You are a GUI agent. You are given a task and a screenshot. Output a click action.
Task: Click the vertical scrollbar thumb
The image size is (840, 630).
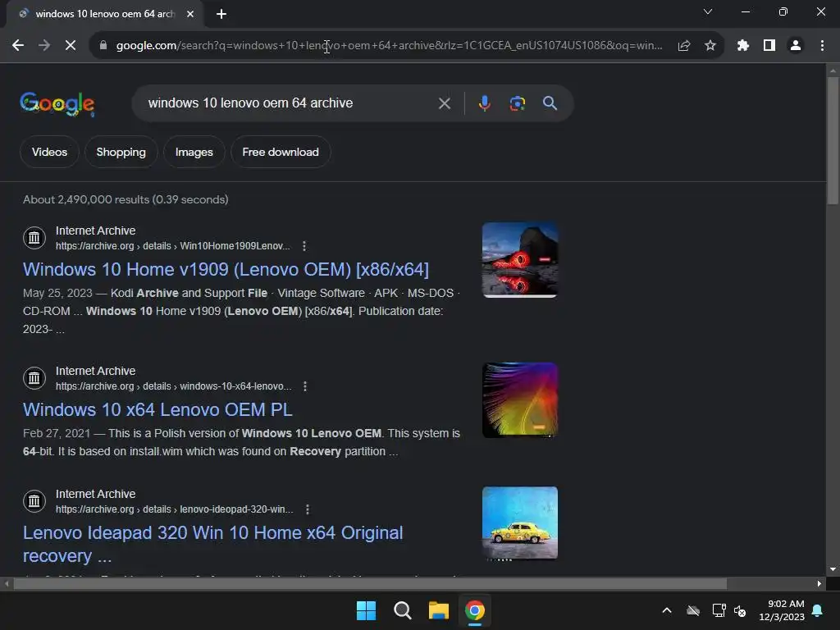click(833, 140)
